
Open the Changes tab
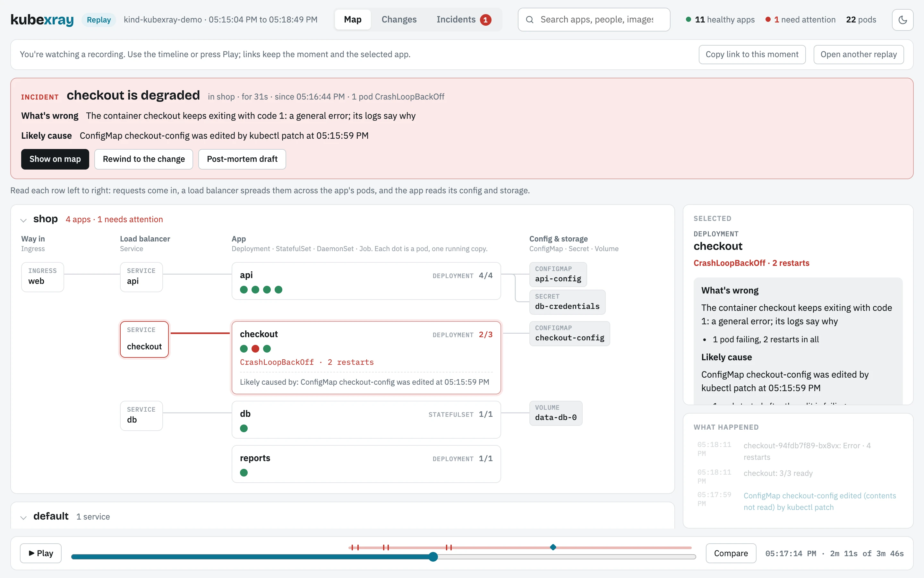pyautogui.click(x=399, y=20)
